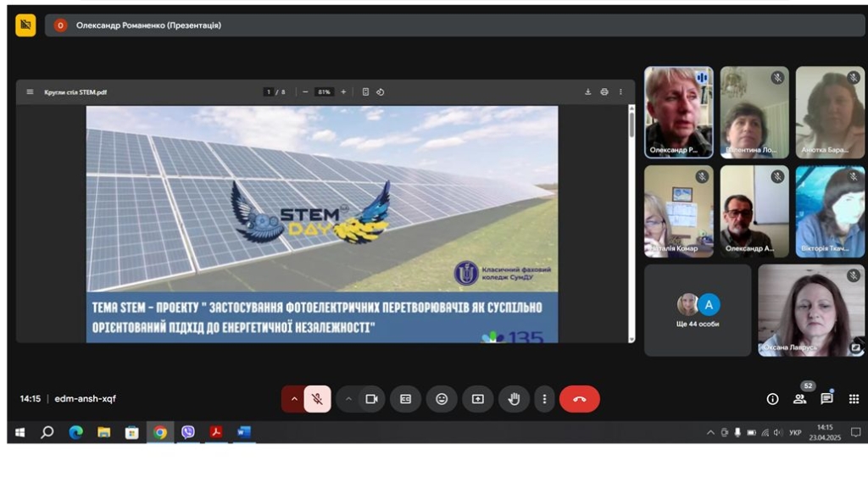
Task: Open the PDF viewer sidebar menu
Action: tap(30, 92)
